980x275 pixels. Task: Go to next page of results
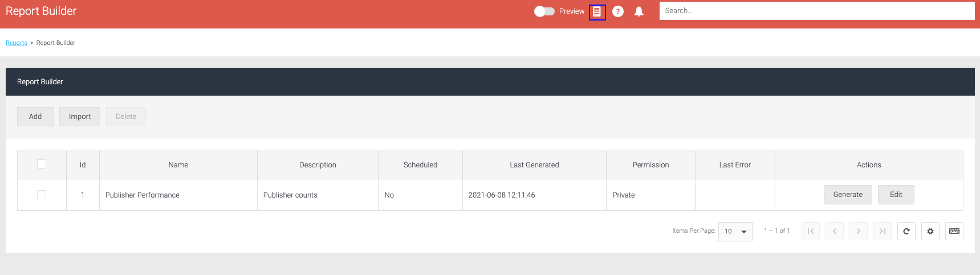(x=859, y=231)
